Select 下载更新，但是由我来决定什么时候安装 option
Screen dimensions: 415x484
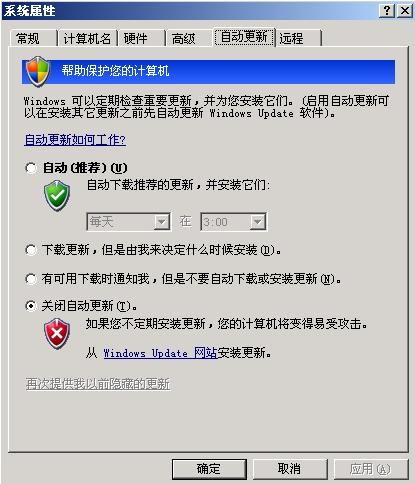click(31, 250)
